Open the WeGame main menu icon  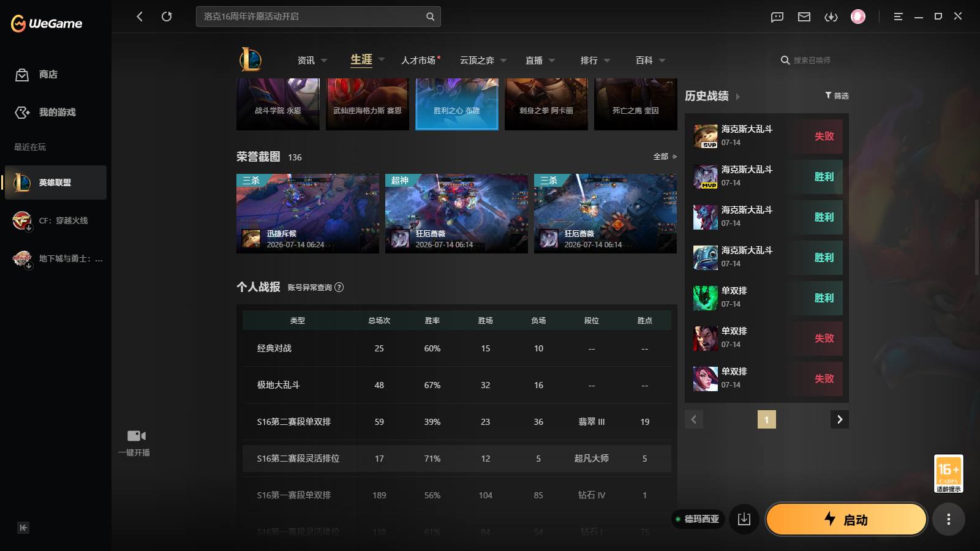click(898, 17)
